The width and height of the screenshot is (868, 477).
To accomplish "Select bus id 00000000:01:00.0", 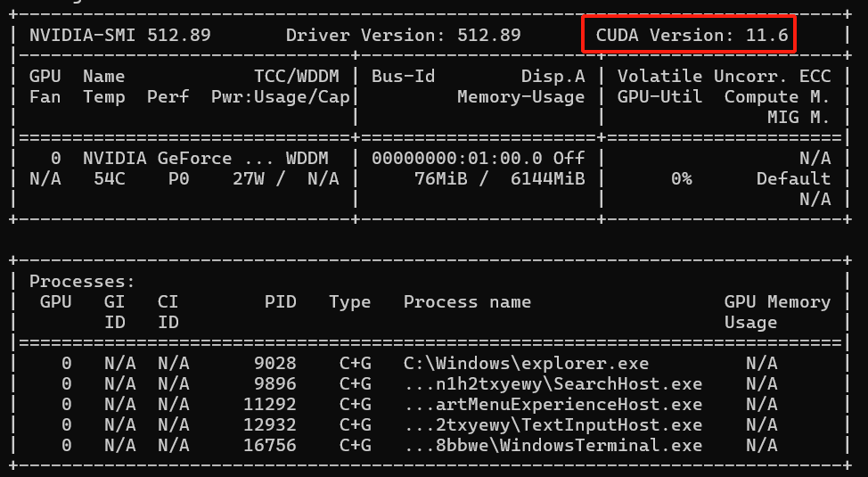I will (x=457, y=159).
